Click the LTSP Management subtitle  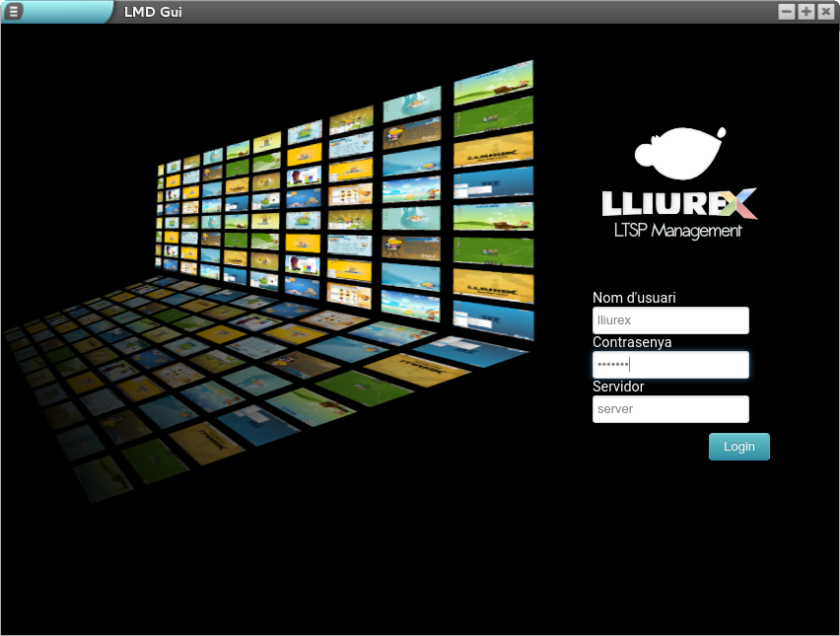coord(677,231)
